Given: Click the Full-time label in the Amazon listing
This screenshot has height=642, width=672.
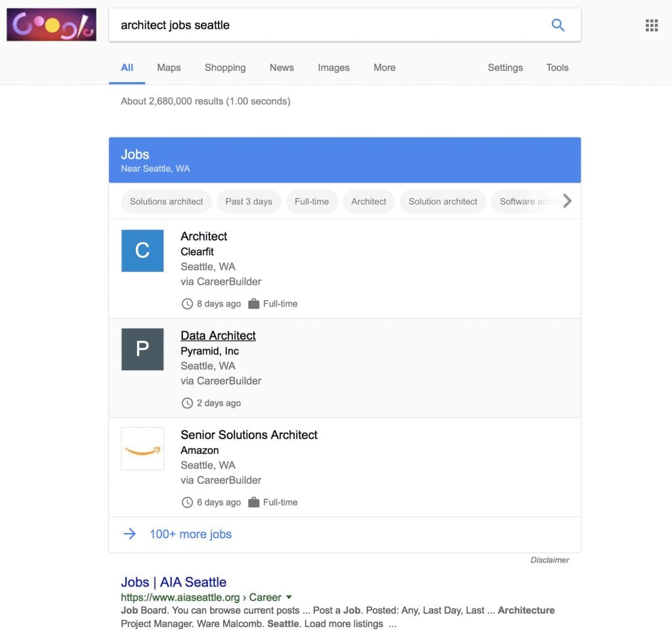Looking at the screenshot, I should pyautogui.click(x=280, y=502).
